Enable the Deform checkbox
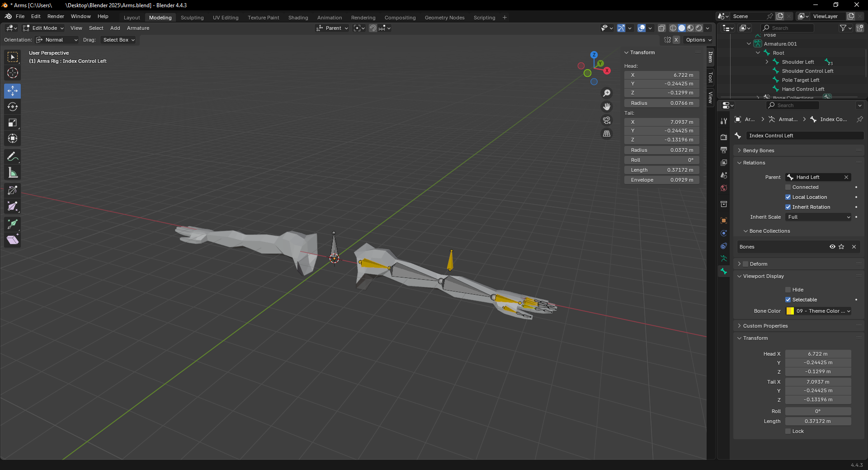 [745, 264]
